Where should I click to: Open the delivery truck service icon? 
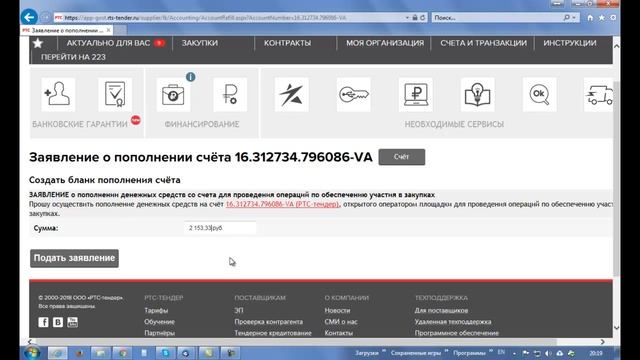pos(599,94)
